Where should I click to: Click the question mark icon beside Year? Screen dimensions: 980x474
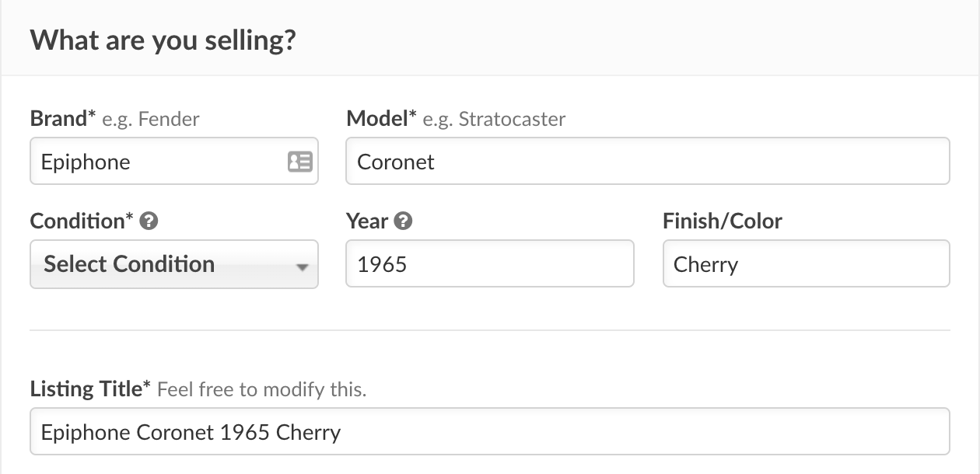[x=403, y=221]
